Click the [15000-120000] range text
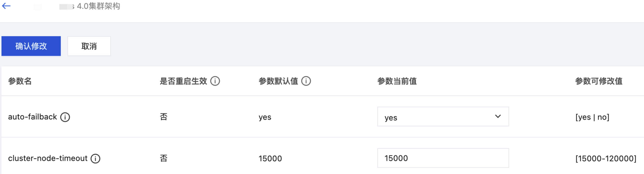The width and height of the screenshot is (644, 174). click(606, 159)
